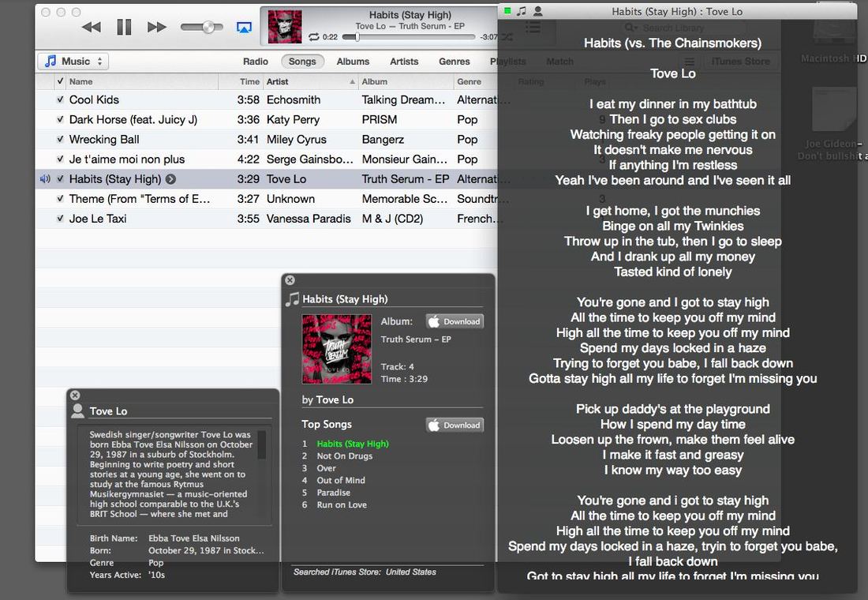
Task: Sort by Artist column header
Action: [310, 81]
